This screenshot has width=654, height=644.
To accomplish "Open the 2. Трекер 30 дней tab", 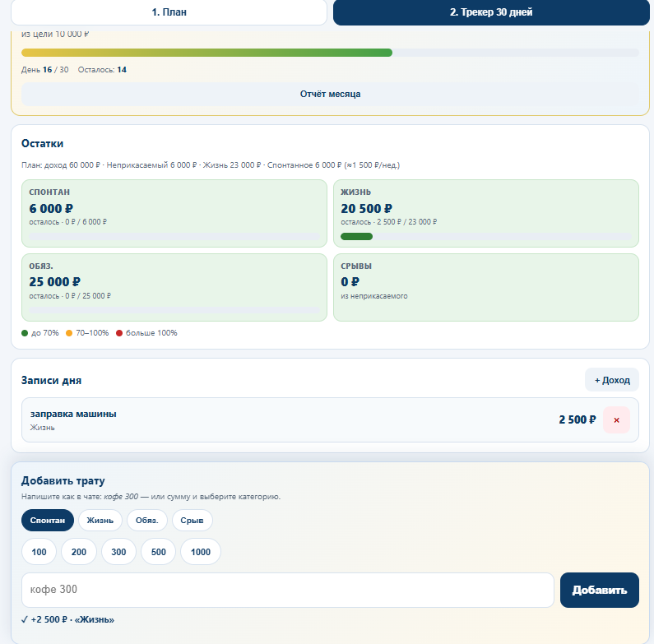I will (491, 12).
